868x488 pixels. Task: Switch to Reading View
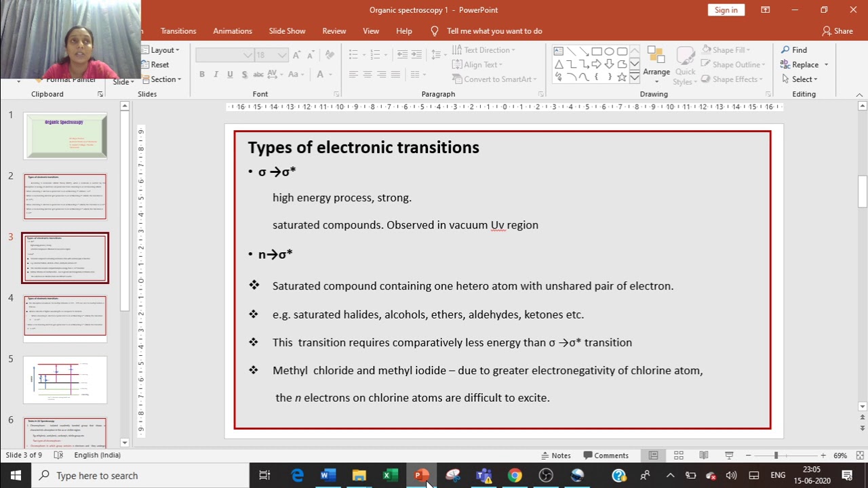[704, 455]
